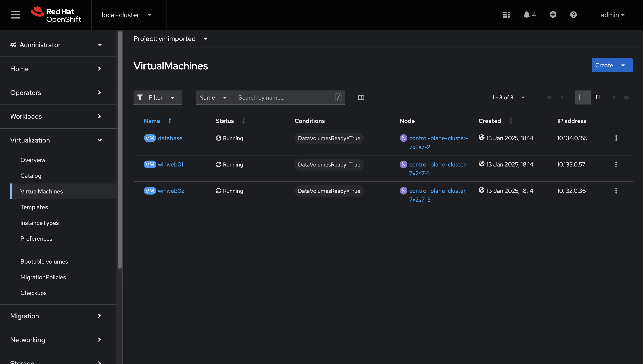The height and width of the screenshot is (364, 643).
Task: Jump to last page with double-arrow icon
Action: pos(626,97)
